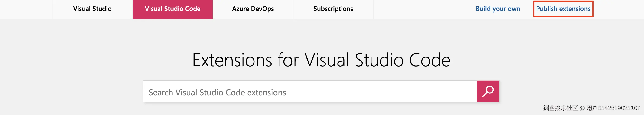Navigate to Azure DevOps extensions
The image size is (644, 115).
tap(253, 9)
